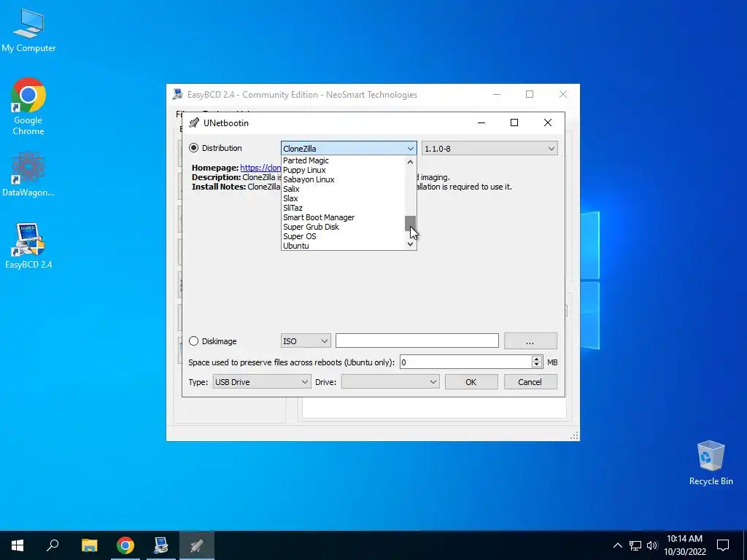The height and width of the screenshot is (560, 747).
Task: Click the EasyBCD title bar icon
Action: pos(178,94)
